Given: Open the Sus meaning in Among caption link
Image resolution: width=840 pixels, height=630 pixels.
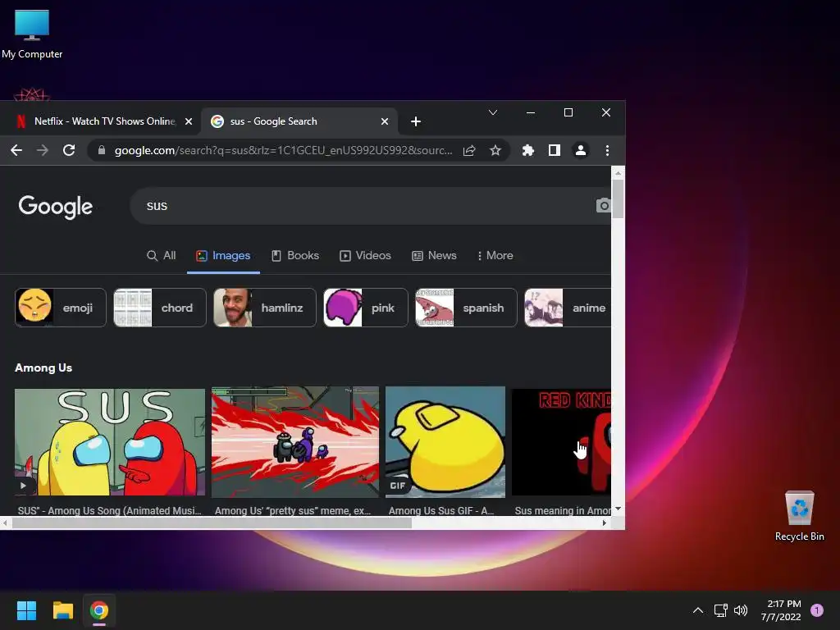Looking at the screenshot, I should (563, 510).
